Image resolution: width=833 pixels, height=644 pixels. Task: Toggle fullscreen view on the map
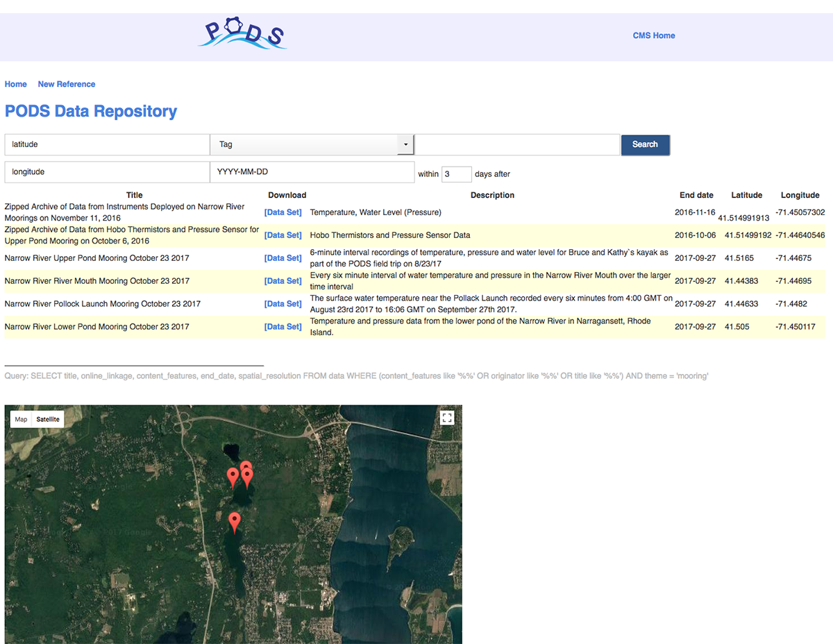pyautogui.click(x=447, y=417)
